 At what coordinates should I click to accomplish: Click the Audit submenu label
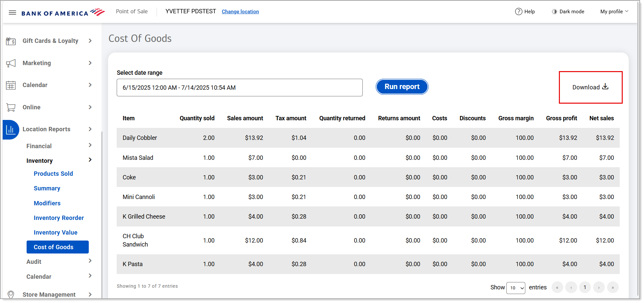click(34, 262)
